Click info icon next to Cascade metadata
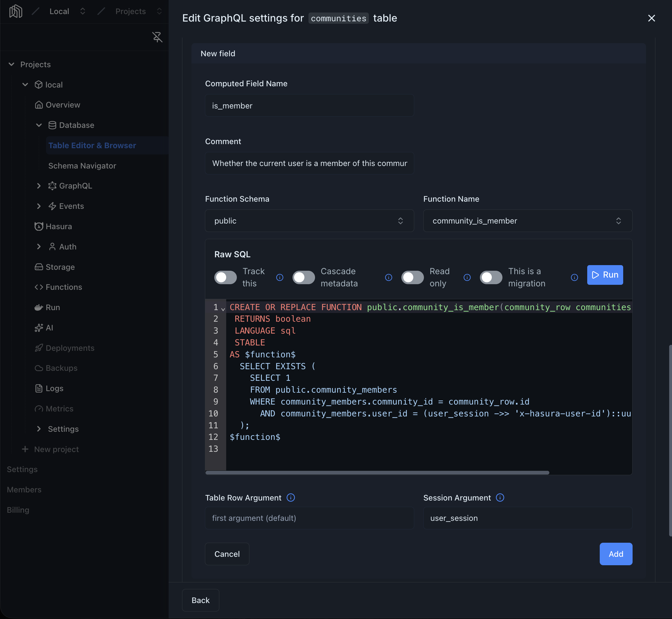The width and height of the screenshot is (672, 619). click(x=389, y=277)
